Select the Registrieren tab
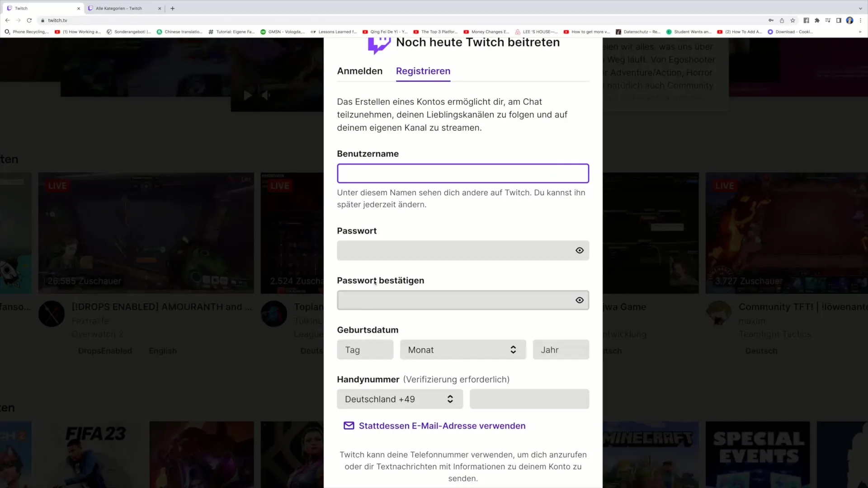 point(423,71)
